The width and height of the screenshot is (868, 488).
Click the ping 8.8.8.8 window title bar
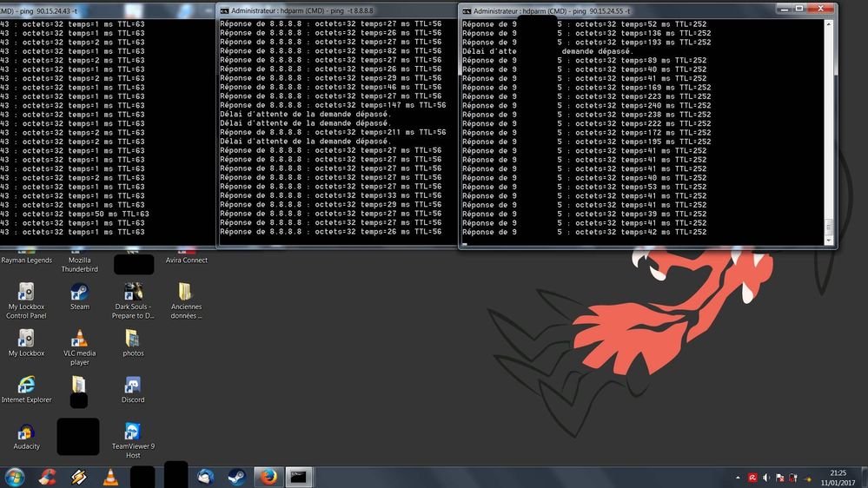point(336,10)
